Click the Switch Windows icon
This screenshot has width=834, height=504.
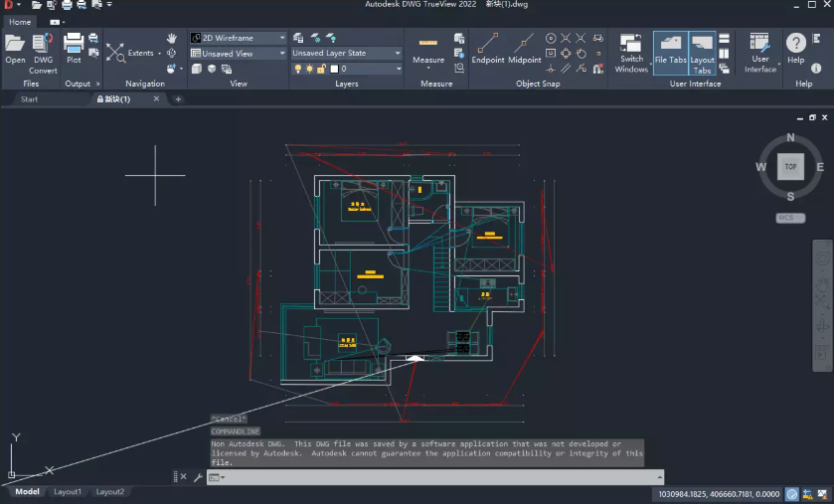[631, 50]
